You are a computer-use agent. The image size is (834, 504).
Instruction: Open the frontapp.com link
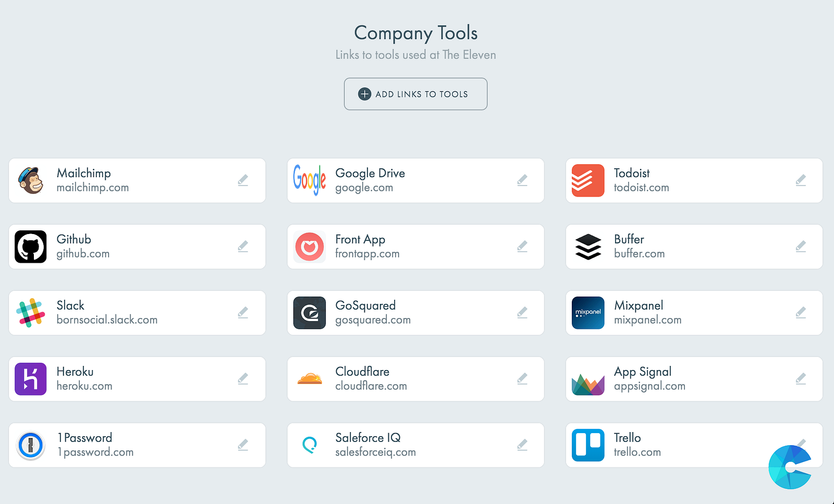[367, 254]
